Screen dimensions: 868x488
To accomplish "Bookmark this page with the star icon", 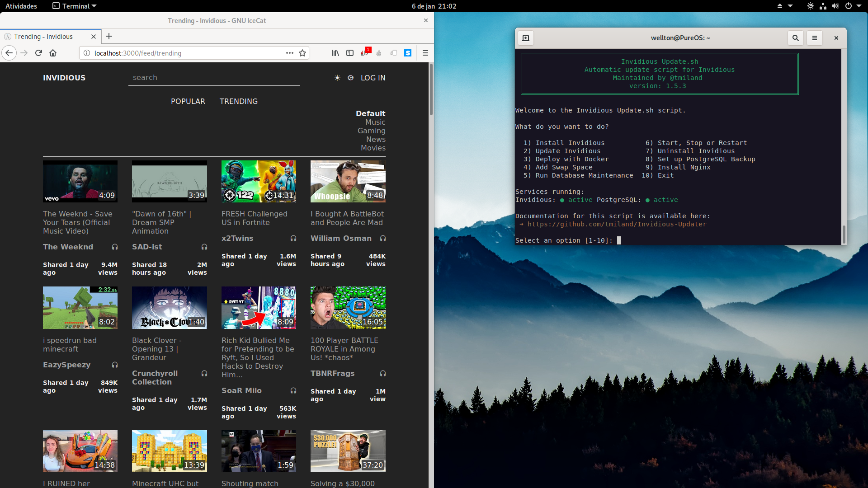I will (x=302, y=53).
